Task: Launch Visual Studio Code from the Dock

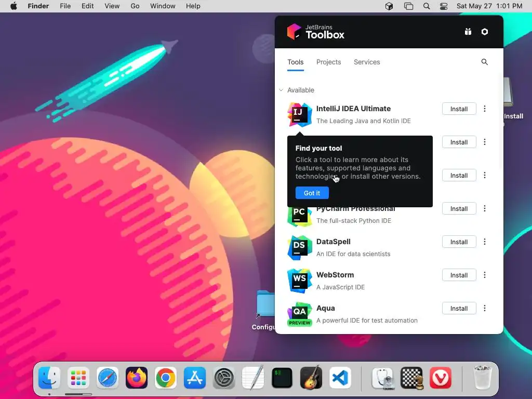Action: pyautogui.click(x=340, y=378)
